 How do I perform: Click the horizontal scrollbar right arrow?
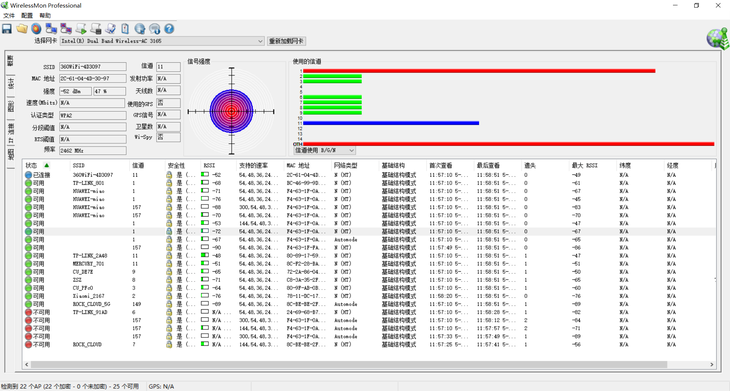point(711,364)
